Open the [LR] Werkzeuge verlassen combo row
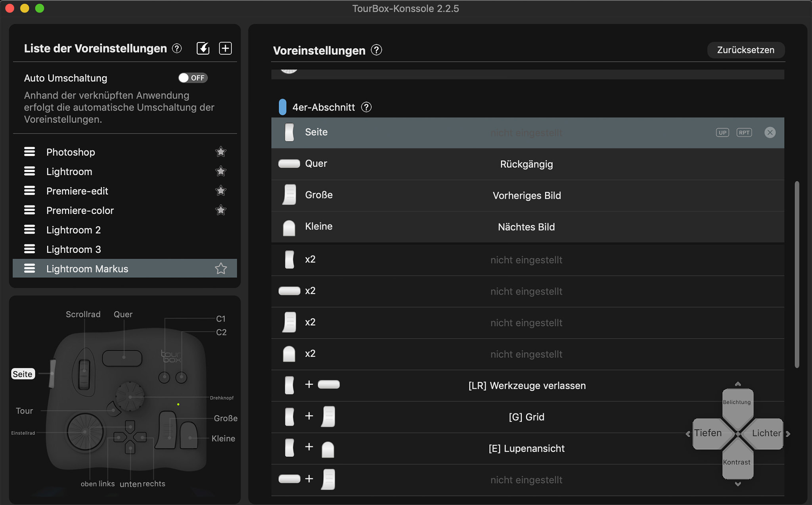 pos(527,385)
